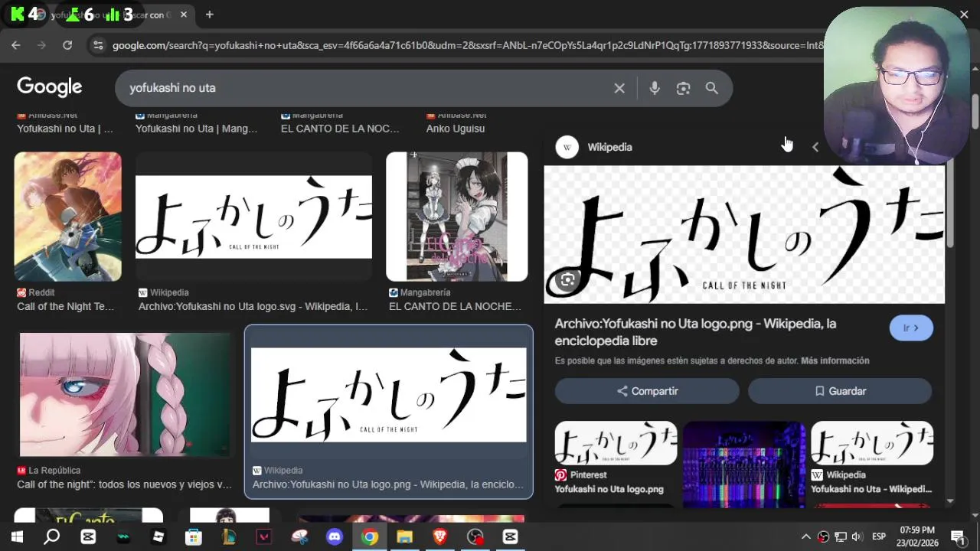Screen dimensions: 980x551
Task: Reload the page with the refresh icon
Action: pyautogui.click(x=67, y=46)
